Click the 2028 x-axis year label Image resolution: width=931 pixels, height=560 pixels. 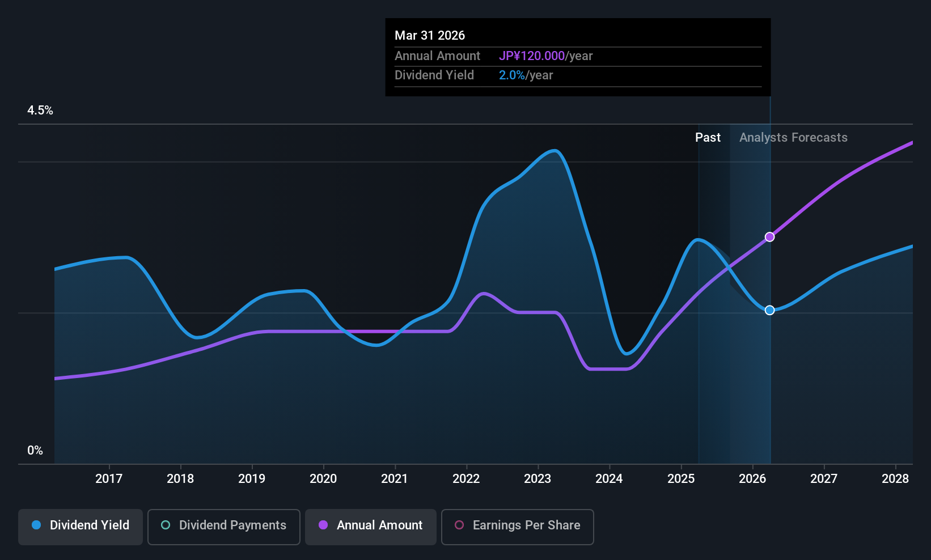[895, 479]
